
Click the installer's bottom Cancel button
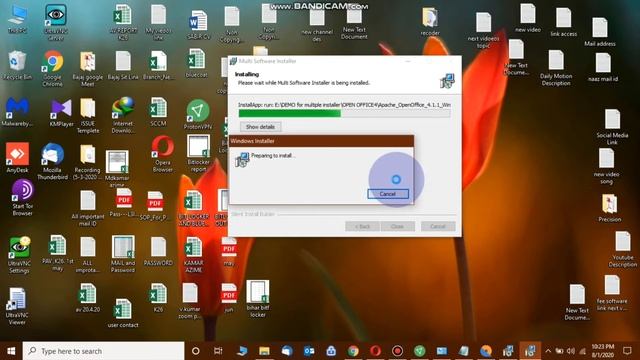pos(438,226)
